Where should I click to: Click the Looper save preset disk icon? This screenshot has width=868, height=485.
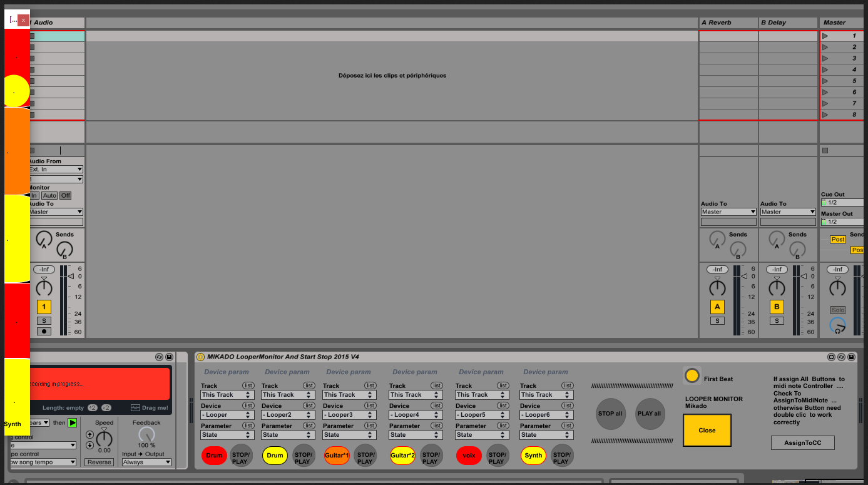(x=169, y=357)
